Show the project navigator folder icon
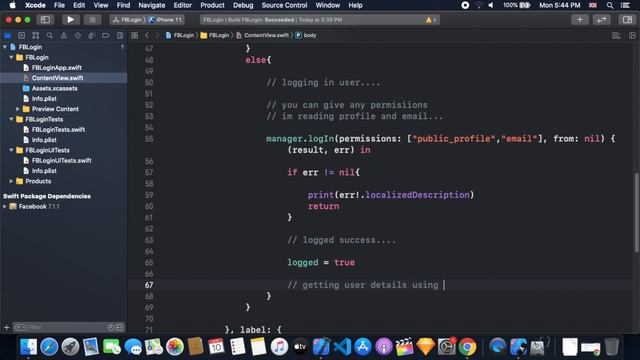Viewport: 640px width, 360px height. coord(7,36)
